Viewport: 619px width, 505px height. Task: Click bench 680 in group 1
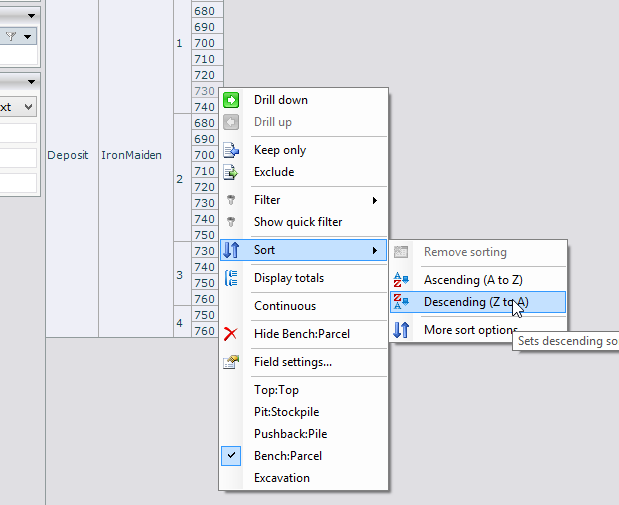click(207, 11)
